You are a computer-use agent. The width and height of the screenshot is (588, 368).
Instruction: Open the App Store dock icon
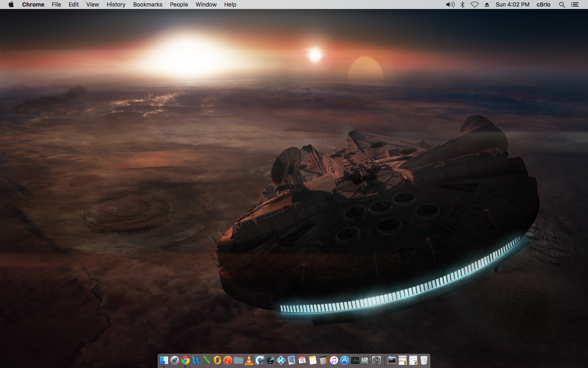(345, 360)
